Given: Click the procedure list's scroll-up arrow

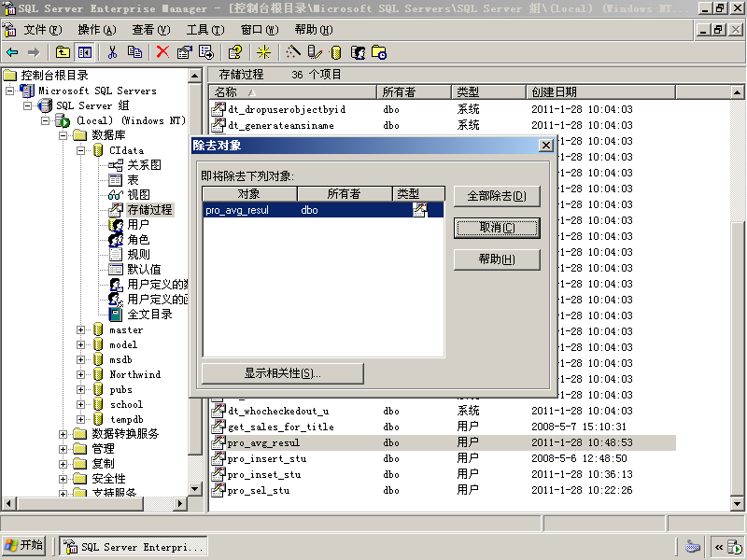Looking at the screenshot, I should pos(737,92).
